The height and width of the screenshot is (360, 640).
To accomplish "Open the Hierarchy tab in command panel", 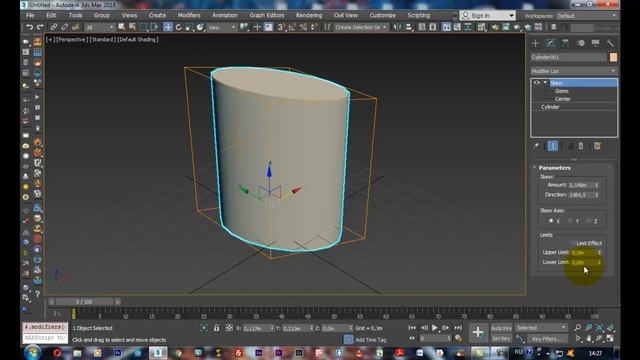I will (565, 43).
